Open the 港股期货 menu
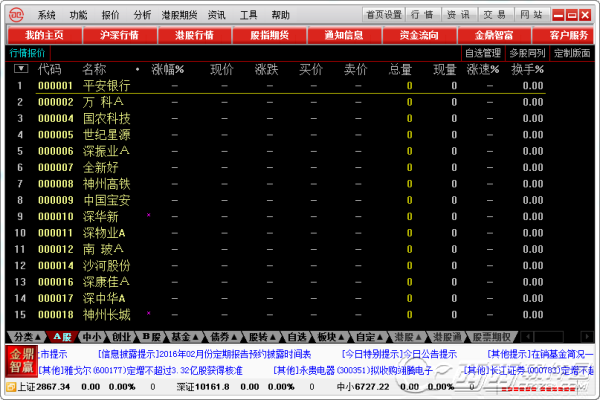This screenshot has width=600, height=400. (179, 15)
